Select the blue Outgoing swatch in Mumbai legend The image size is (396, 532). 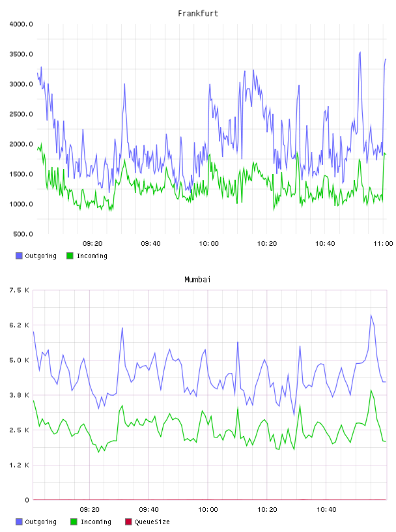19,522
